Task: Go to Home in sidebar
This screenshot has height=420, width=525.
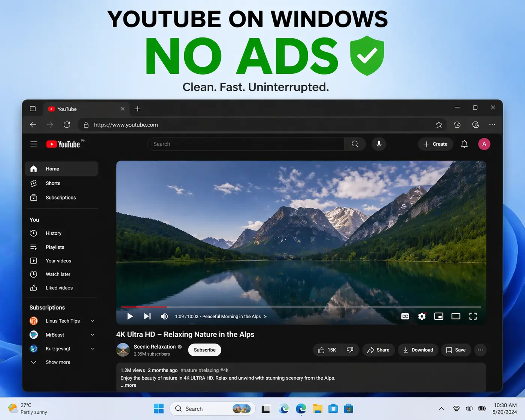Action: pos(61,169)
